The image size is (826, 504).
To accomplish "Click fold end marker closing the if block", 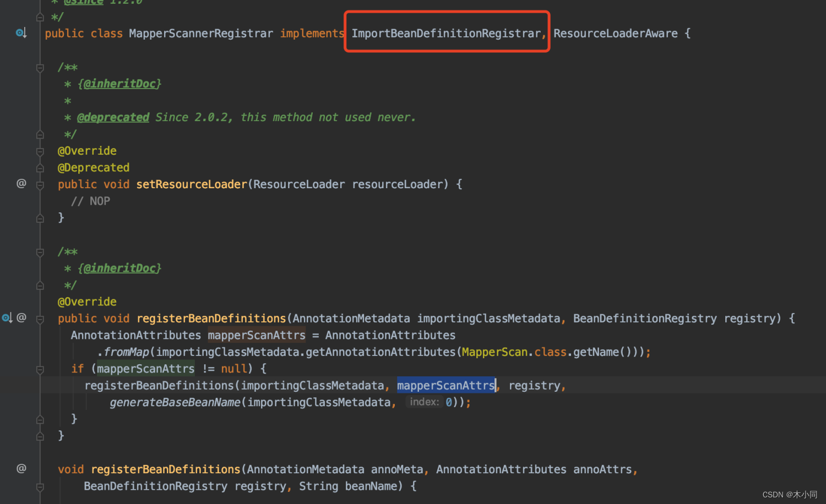I will click(40, 420).
